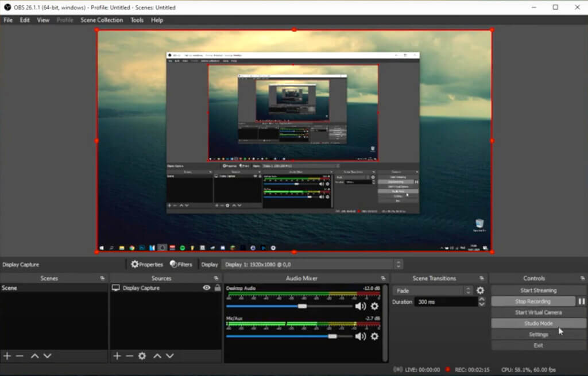The width and height of the screenshot is (588, 376).
Task: Click the '-12.0 dB' level readout
Action: 371,288
